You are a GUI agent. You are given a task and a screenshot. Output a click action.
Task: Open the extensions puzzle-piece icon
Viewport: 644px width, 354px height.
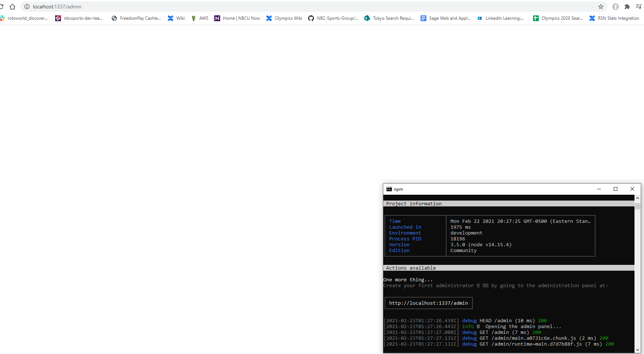[x=628, y=7]
